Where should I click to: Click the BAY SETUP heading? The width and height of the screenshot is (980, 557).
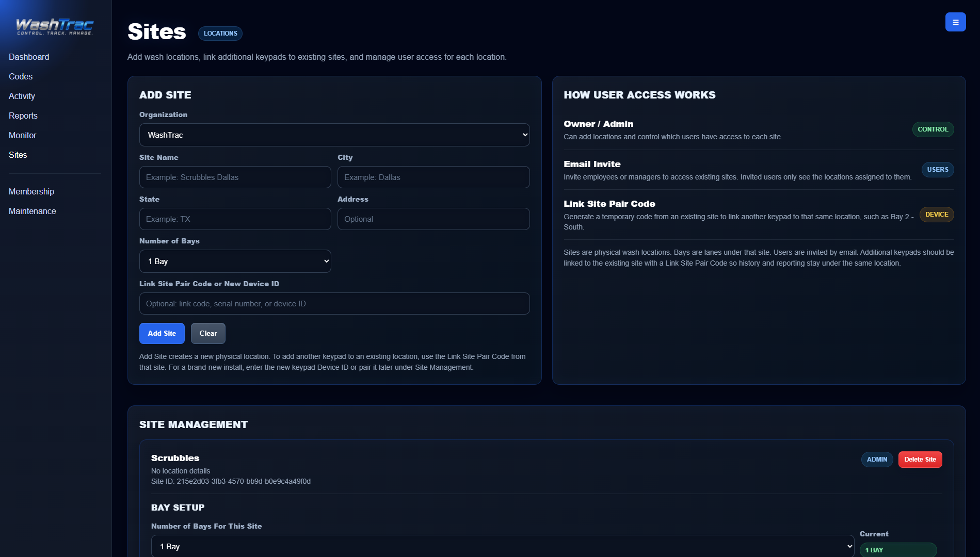pyautogui.click(x=178, y=507)
